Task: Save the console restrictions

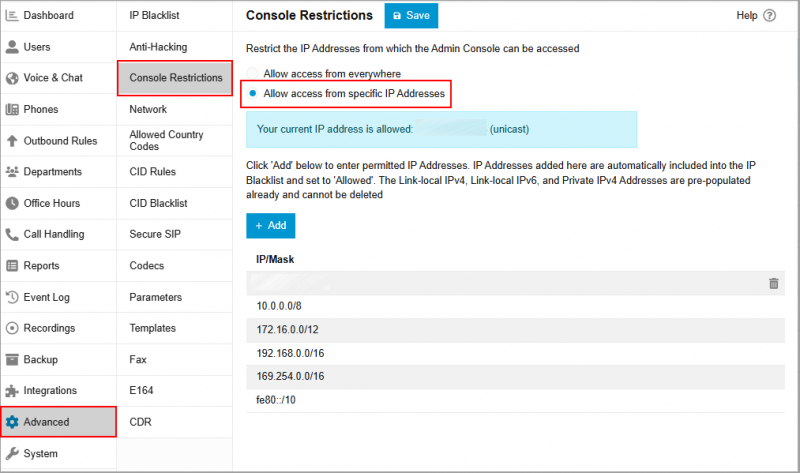Action: coord(411,15)
